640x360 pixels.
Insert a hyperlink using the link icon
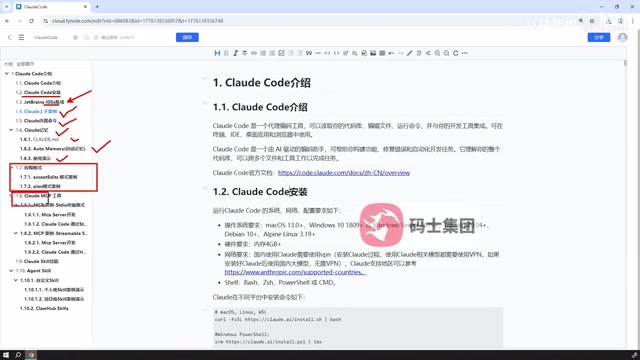[x=254, y=53]
